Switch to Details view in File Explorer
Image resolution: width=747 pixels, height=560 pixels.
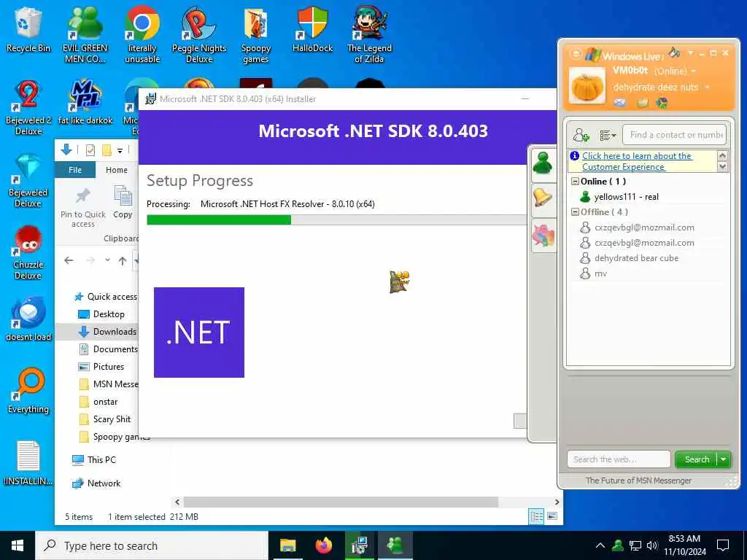click(536, 517)
